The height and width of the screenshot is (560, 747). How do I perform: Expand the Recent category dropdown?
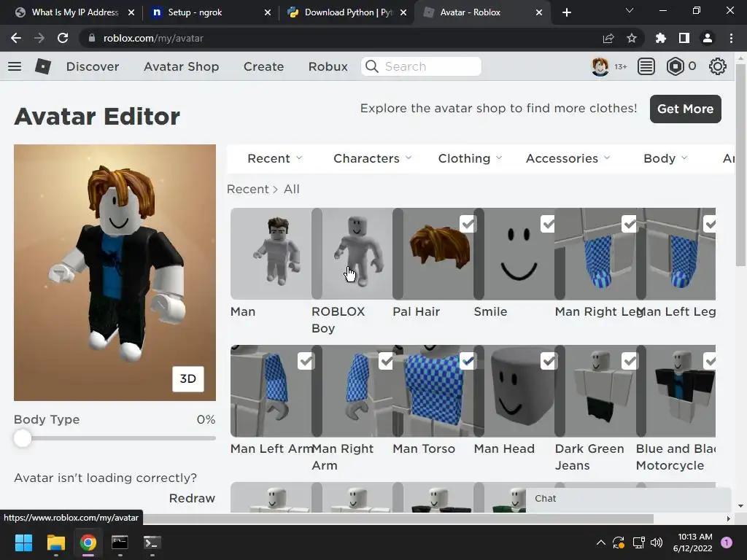(275, 158)
